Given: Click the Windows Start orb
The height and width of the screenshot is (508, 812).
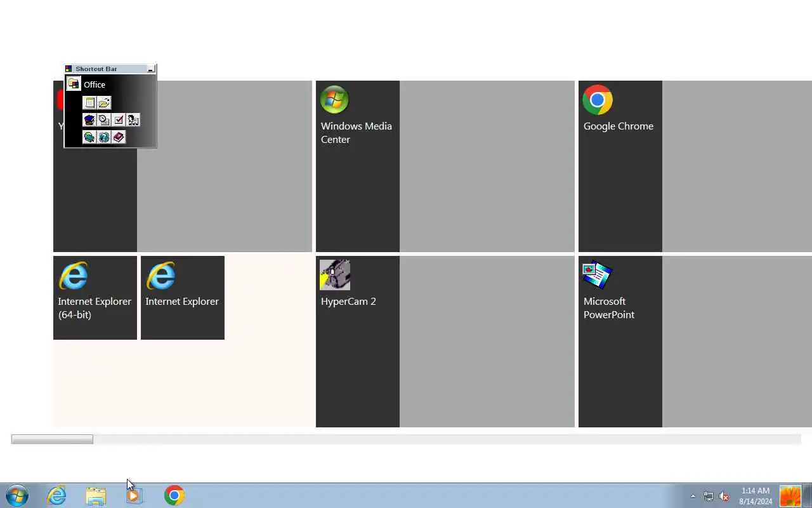Looking at the screenshot, I should (17, 495).
